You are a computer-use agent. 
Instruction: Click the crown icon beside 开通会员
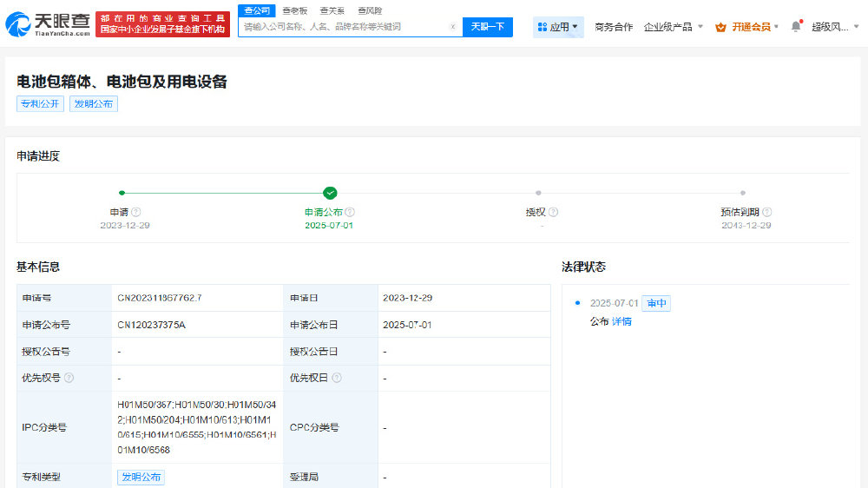click(x=720, y=27)
